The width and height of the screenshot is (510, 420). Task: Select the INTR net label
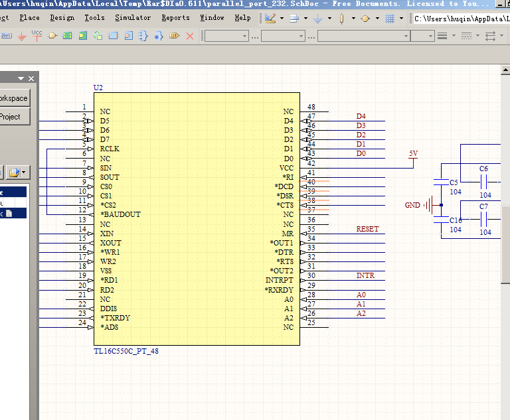click(366, 275)
